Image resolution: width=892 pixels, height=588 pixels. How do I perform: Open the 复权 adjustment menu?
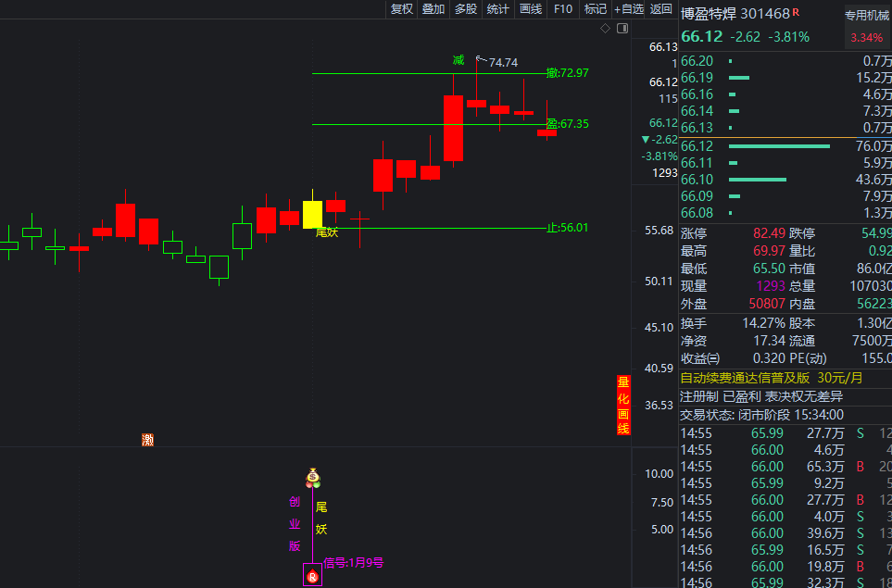point(401,9)
